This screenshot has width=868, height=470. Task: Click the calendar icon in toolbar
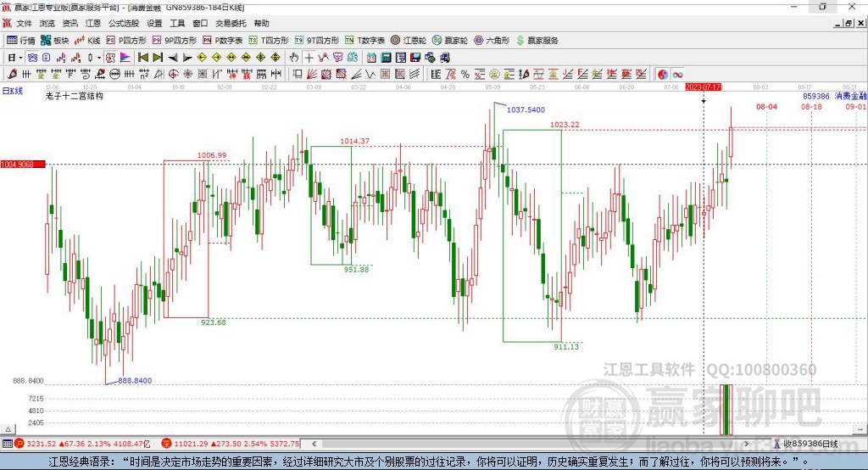(x=371, y=58)
